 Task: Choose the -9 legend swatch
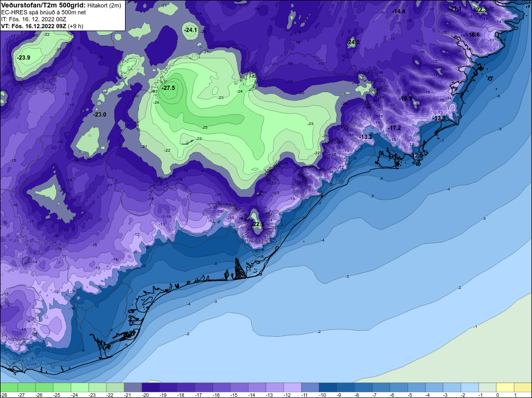coord(345,387)
